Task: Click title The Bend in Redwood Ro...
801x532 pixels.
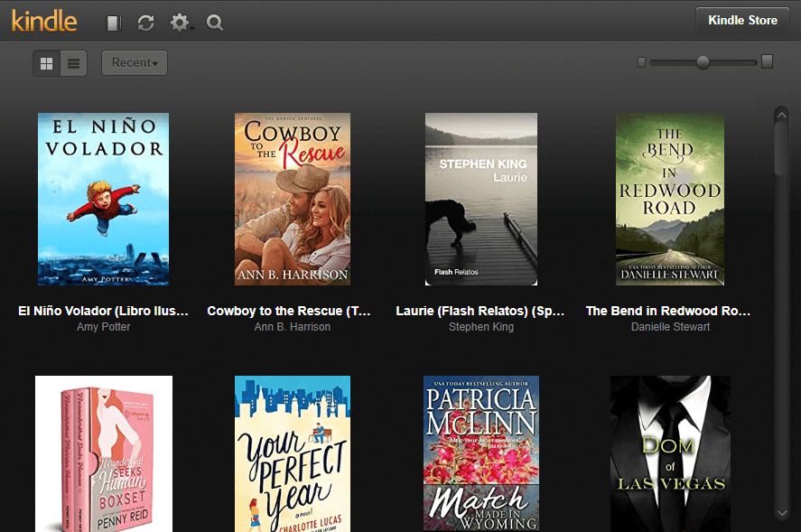Action: point(668,311)
